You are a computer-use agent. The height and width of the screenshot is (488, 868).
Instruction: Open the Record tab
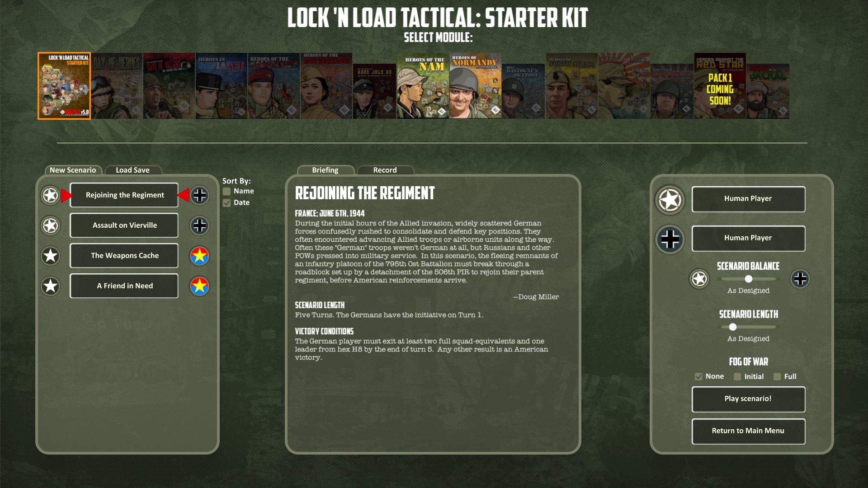pyautogui.click(x=385, y=170)
